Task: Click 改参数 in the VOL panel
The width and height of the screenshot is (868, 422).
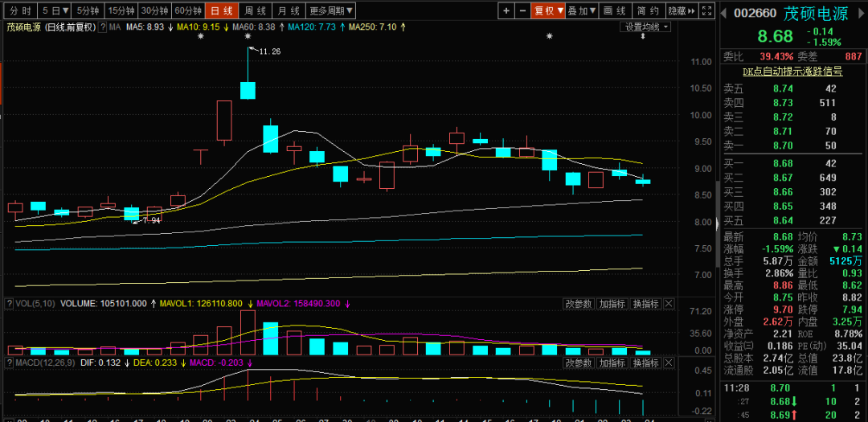Action: pos(579,304)
